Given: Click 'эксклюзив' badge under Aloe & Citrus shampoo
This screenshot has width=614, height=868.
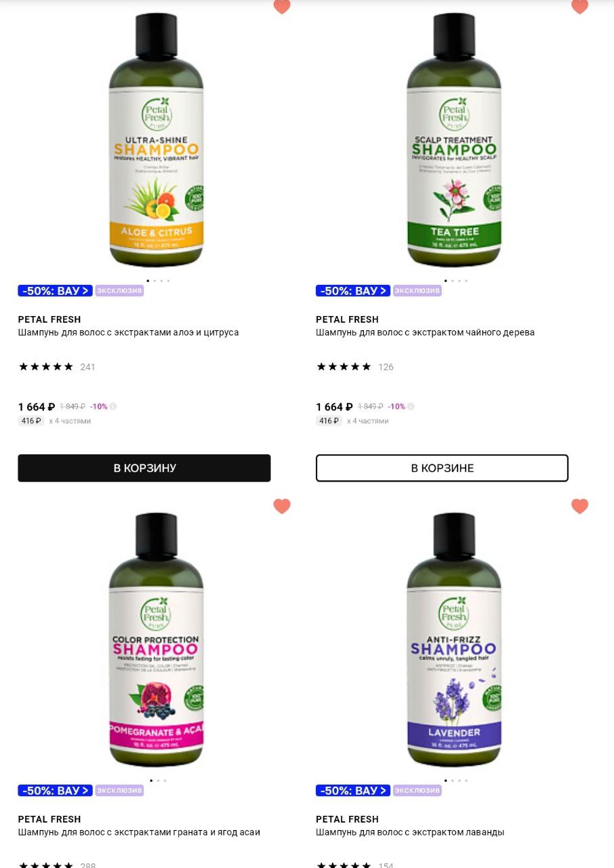Looking at the screenshot, I should pos(119,291).
